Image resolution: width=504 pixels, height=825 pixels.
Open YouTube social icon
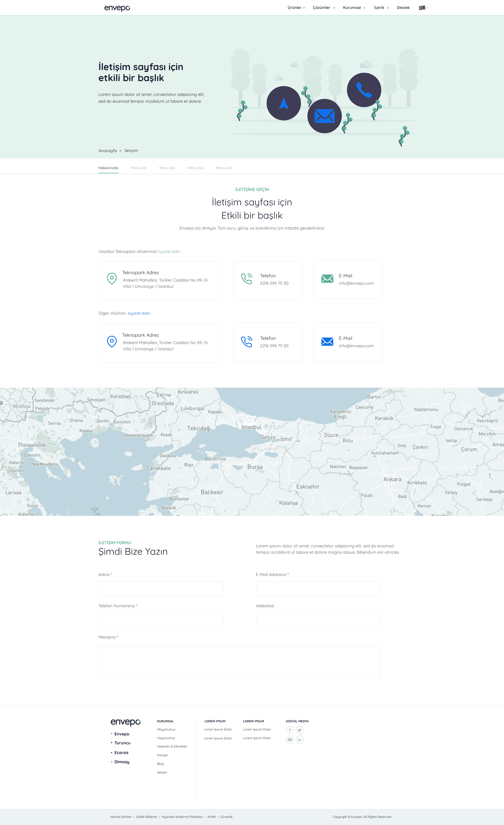tap(290, 740)
